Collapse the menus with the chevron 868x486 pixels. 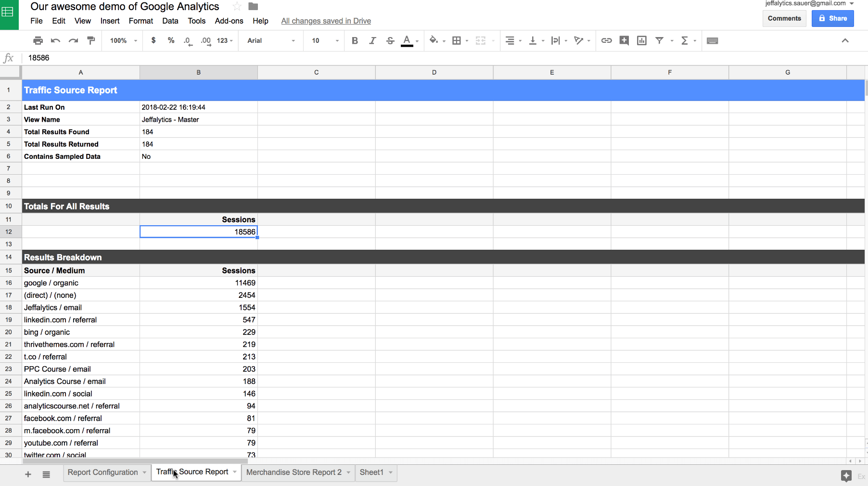(x=845, y=40)
